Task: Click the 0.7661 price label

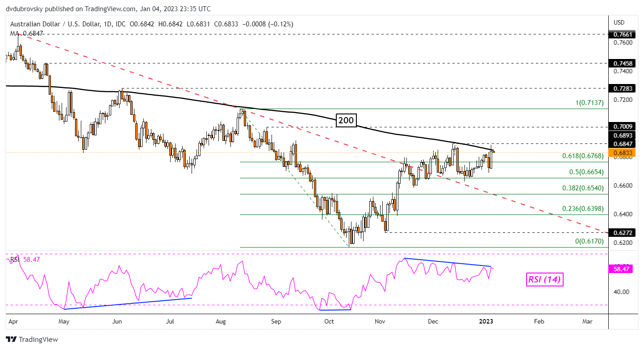Action: coord(622,34)
